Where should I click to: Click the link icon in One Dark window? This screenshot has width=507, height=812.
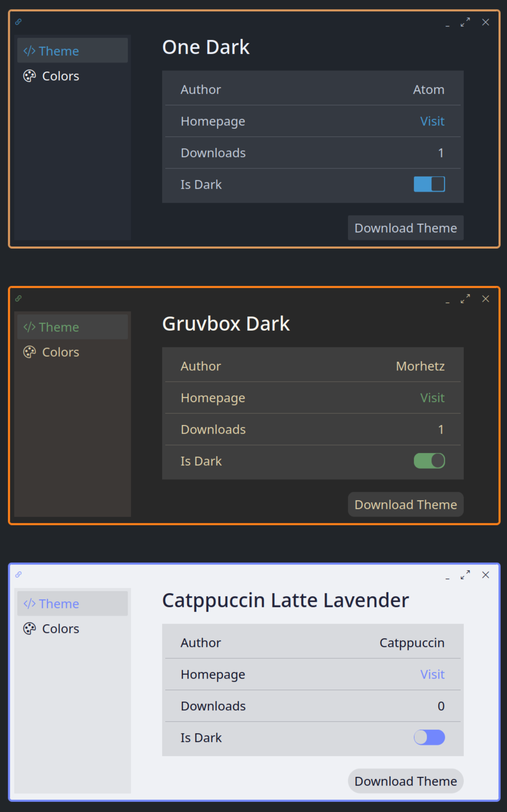tap(18, 22)
